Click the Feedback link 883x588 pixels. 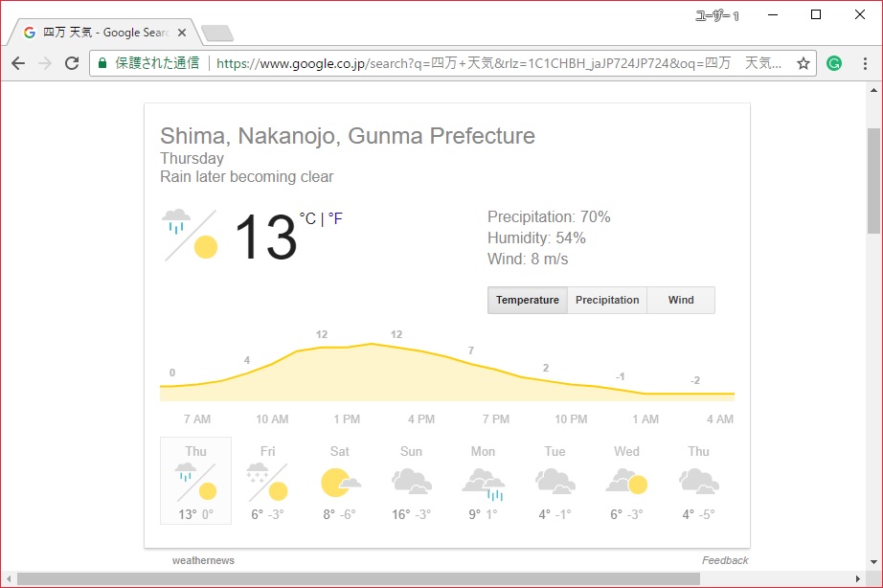point(725,560)
